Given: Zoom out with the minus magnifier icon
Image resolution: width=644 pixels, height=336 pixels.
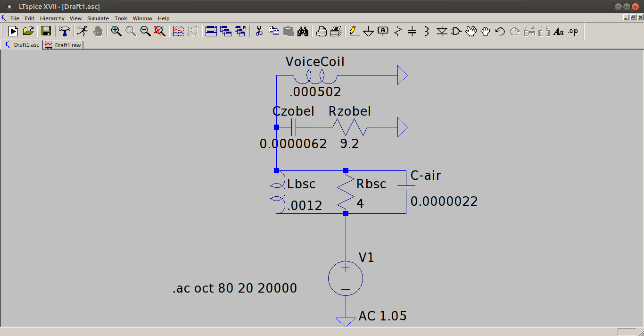Looking at the screenshot, I should [145, 31].
